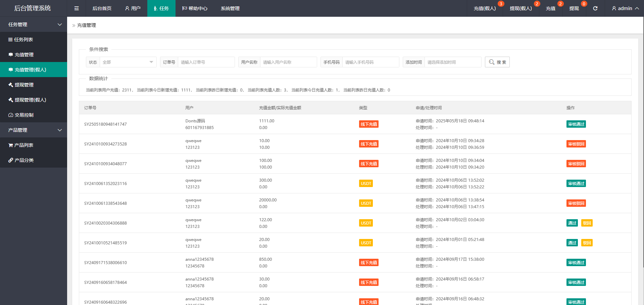This screenshot has height=305, width=644.
Task: Reject the 20.00 USDT order with 驳回
Action: click(587, 243)
